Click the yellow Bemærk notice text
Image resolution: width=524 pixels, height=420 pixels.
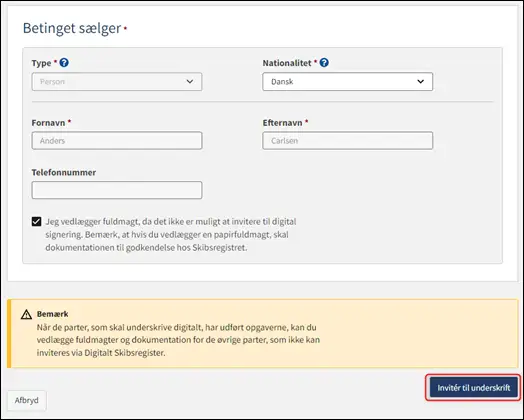pos(178,340)
